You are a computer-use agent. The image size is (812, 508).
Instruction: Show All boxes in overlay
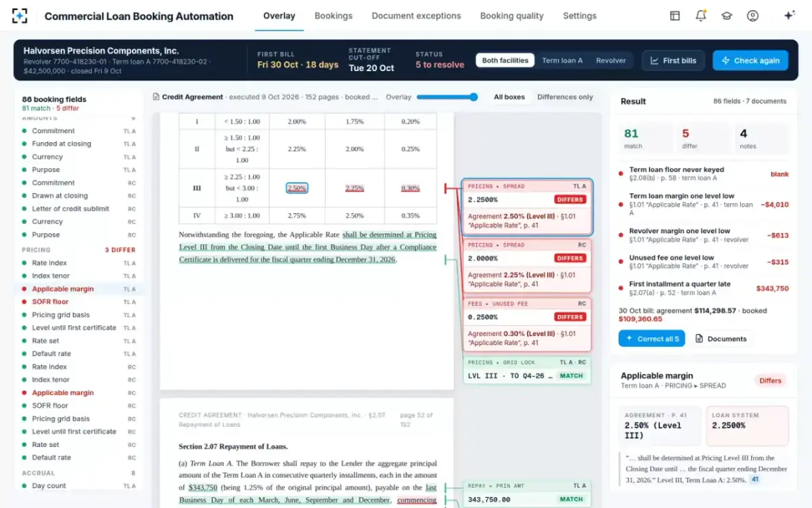pos(509,97)
